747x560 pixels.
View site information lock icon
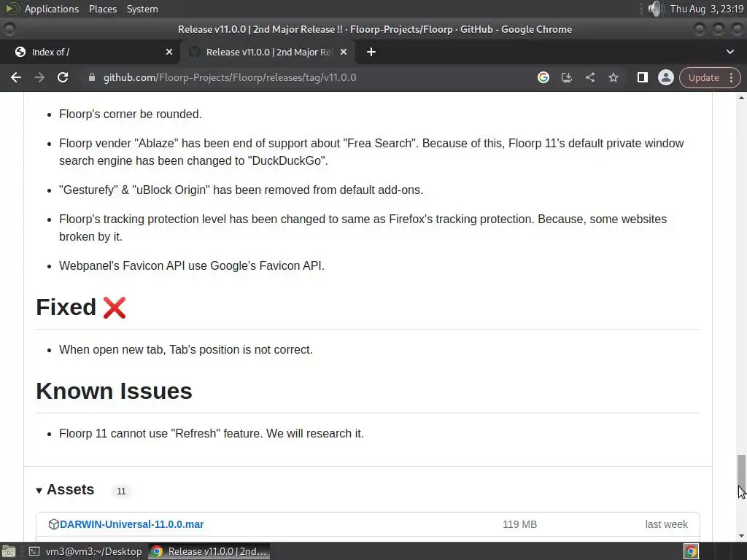[x=92, y=77]
